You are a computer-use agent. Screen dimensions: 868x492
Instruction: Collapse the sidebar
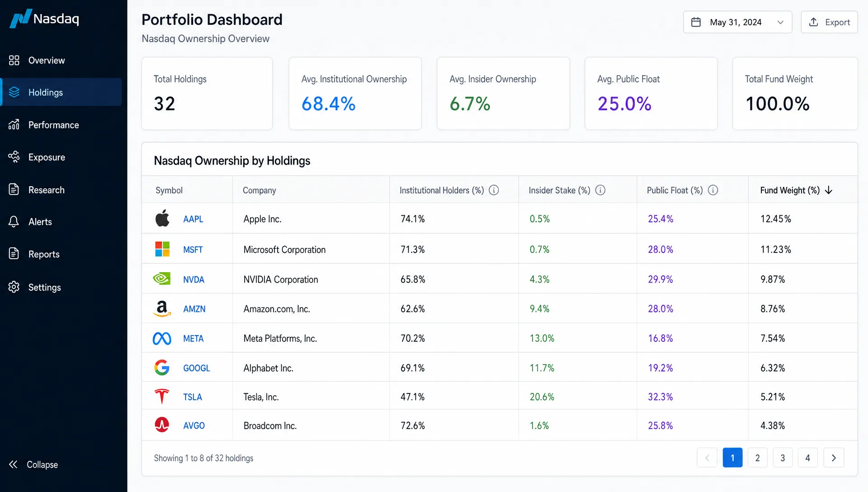(33, 464)
